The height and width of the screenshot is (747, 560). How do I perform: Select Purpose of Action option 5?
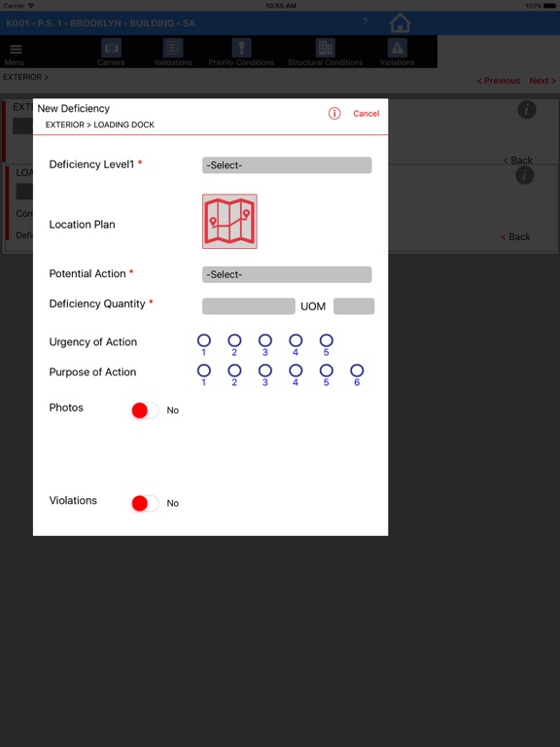click(x=327, y=371)
